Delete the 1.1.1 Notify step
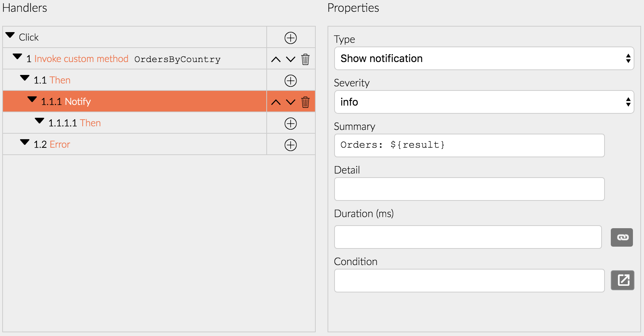The height and width of the screenshot is (336, 644). [305, 102]
